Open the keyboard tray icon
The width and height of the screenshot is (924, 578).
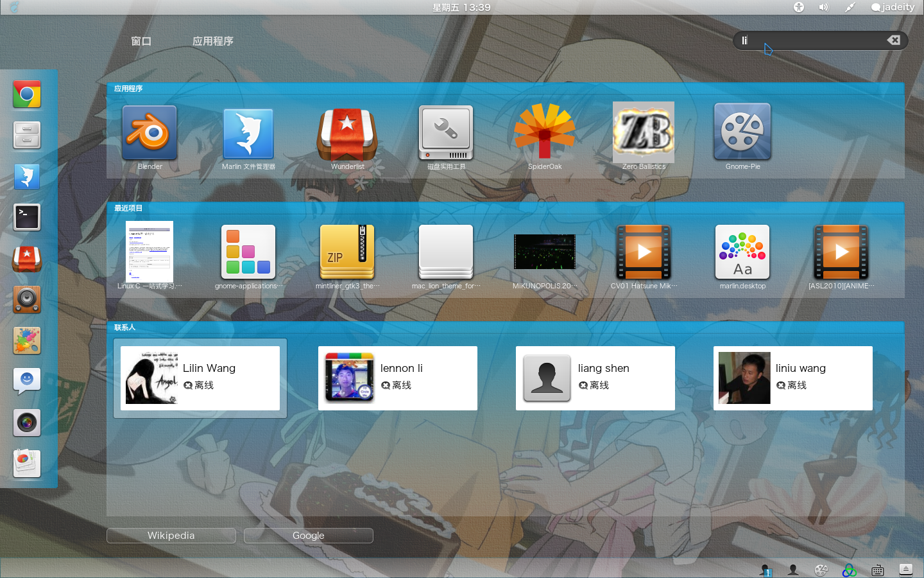point(878,570)
